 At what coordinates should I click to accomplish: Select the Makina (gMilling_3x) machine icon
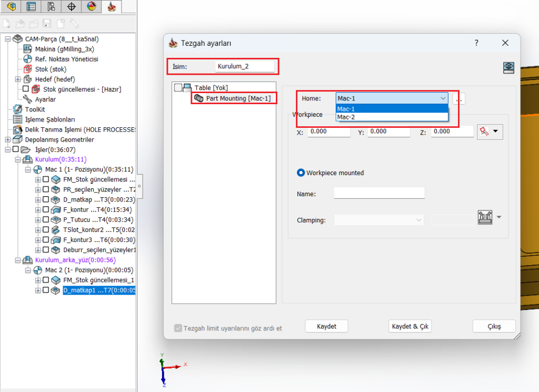28,49
